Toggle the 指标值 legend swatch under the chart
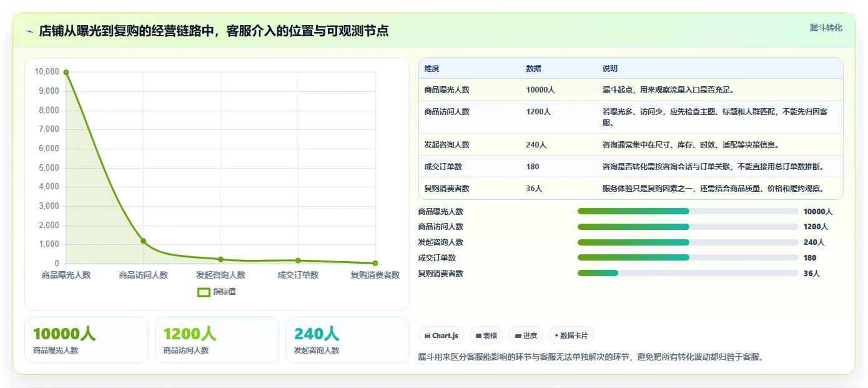868x388 pixels. [x=204, y=292]
